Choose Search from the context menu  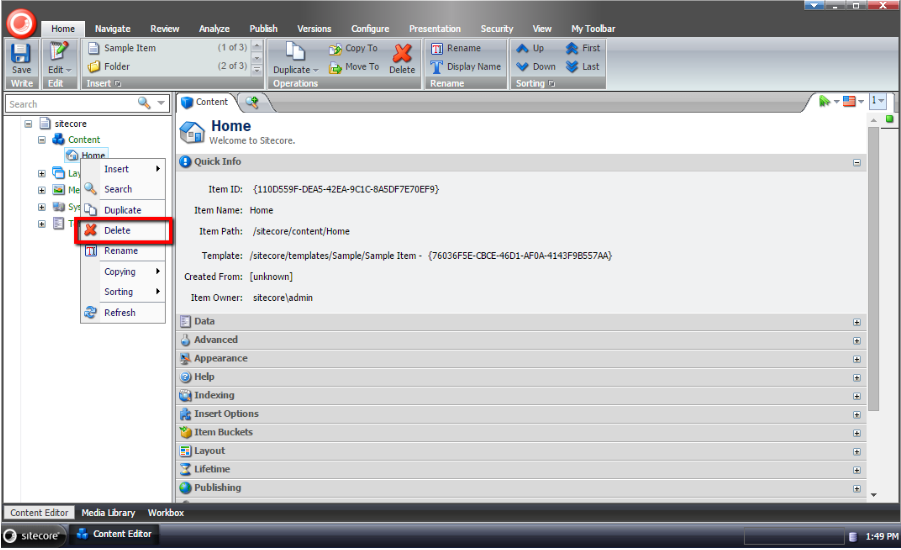[123, 189]
